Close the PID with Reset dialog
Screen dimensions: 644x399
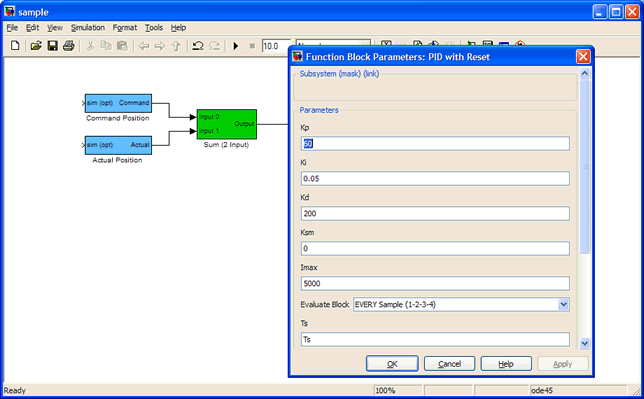583,57
